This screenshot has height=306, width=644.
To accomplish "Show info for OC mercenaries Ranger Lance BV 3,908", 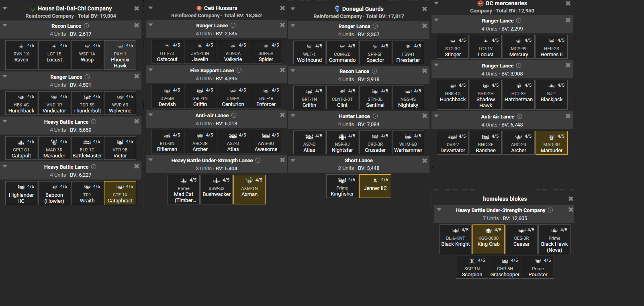I will [x=519, y=65].
